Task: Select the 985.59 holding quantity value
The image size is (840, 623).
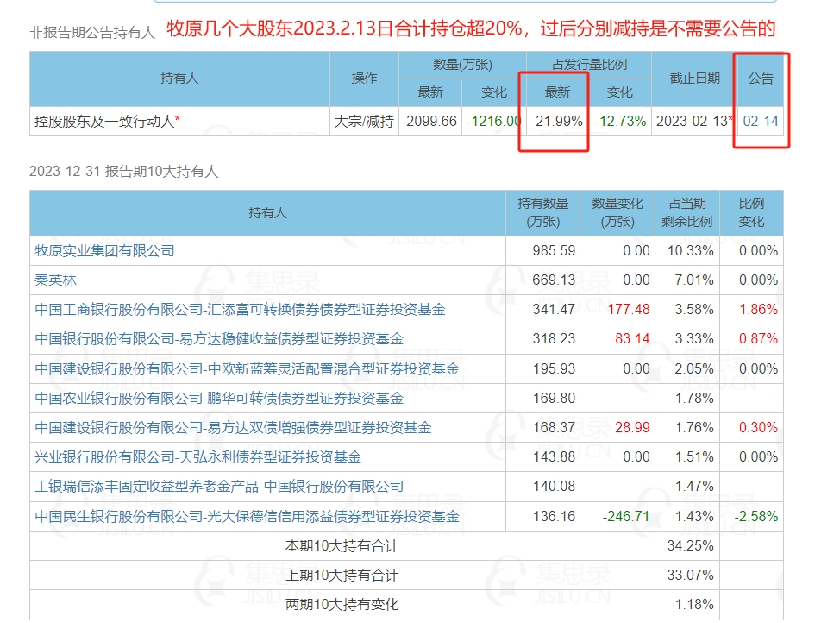Action: point(554,251)
